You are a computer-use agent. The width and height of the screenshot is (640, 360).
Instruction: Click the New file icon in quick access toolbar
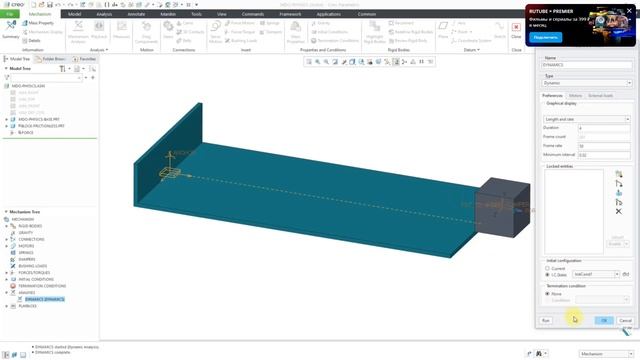coord(33,4)
